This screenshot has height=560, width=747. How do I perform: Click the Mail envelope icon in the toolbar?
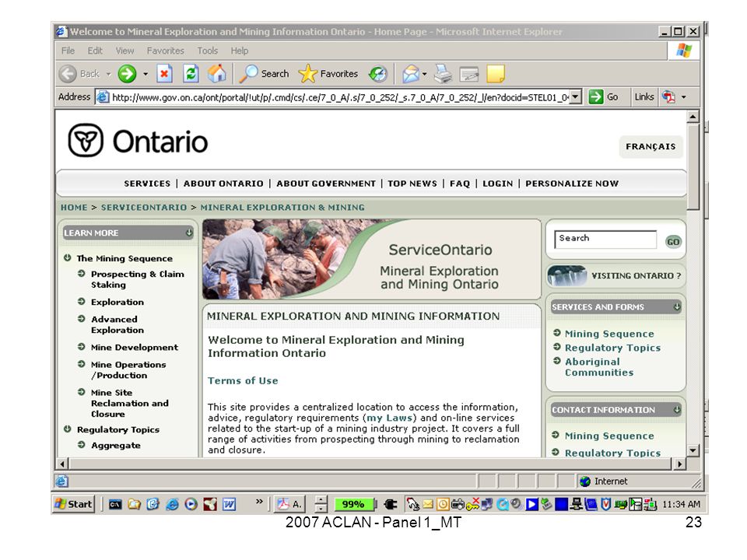(x=411, y=74)
